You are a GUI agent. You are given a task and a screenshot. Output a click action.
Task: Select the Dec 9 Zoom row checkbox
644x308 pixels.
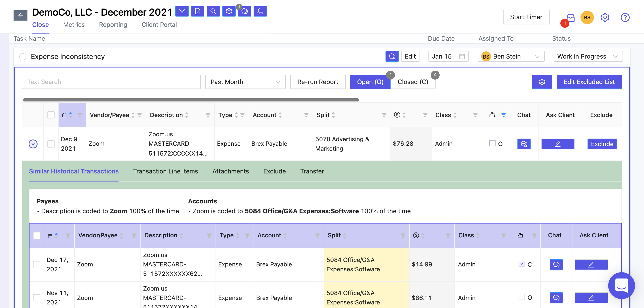(51, 144)
